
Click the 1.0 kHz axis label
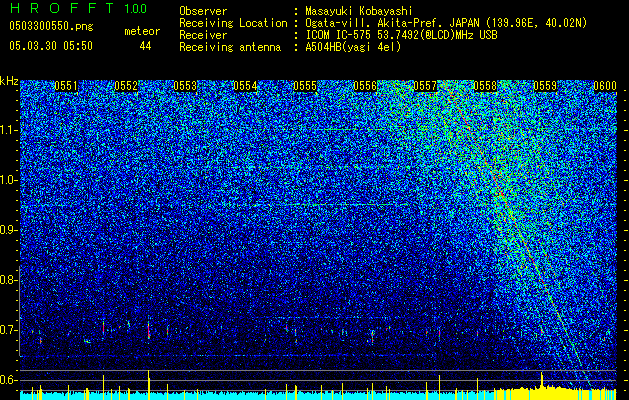pos(9,181)
